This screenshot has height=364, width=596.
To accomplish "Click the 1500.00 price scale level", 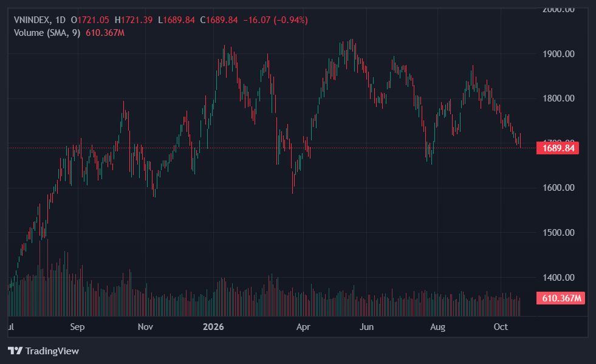I will 558,232.
